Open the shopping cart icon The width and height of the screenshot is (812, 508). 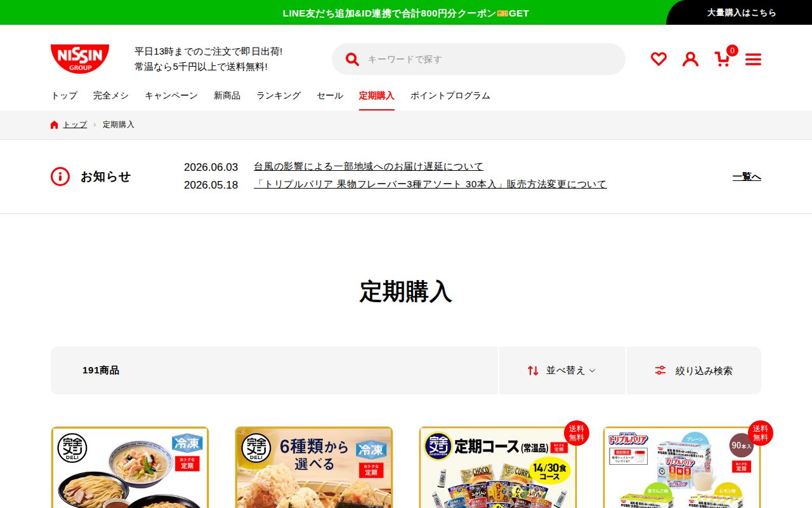pos(722,59)
